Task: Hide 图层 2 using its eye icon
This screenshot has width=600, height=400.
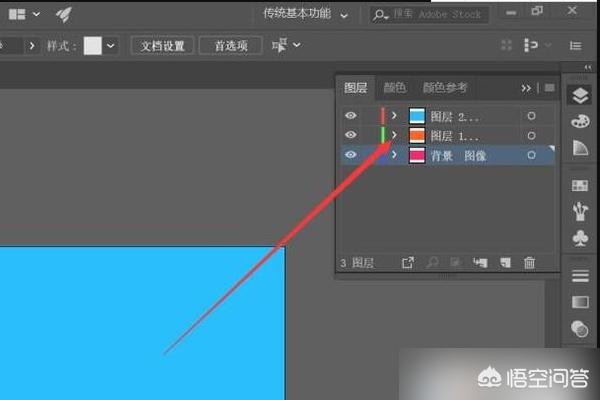Action: (351, 116)
